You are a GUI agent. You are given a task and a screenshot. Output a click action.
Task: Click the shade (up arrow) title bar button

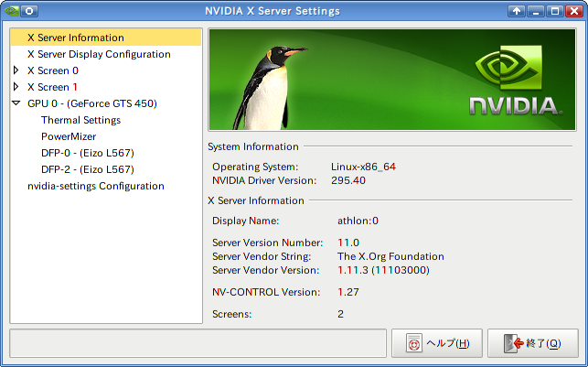click(x=517, y=11)
